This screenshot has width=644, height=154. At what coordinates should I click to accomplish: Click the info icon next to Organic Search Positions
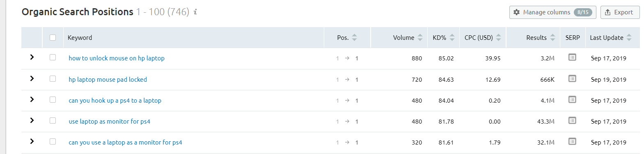[x=195, y=12]
